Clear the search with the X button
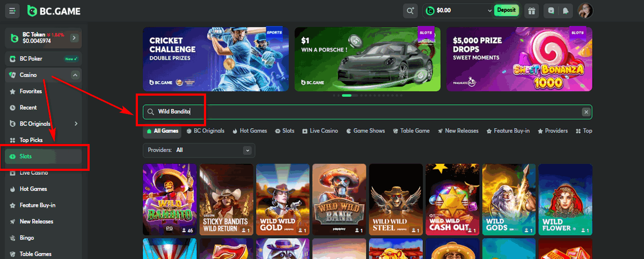644x259 pixels. (586, 112)
